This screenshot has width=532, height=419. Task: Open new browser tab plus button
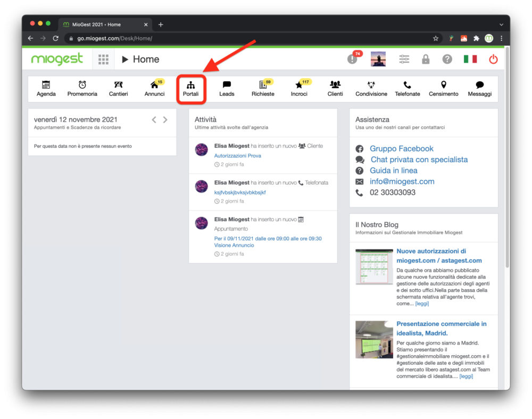click(161, 24)
